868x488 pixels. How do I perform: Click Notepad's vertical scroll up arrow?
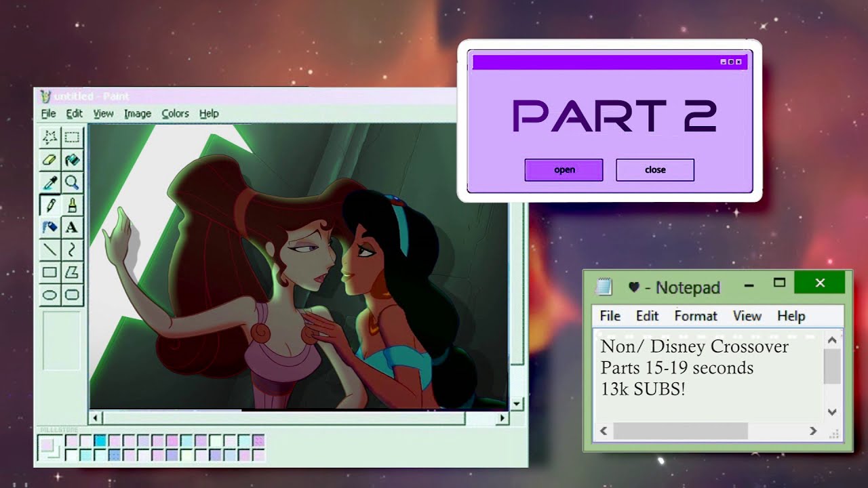832,340
